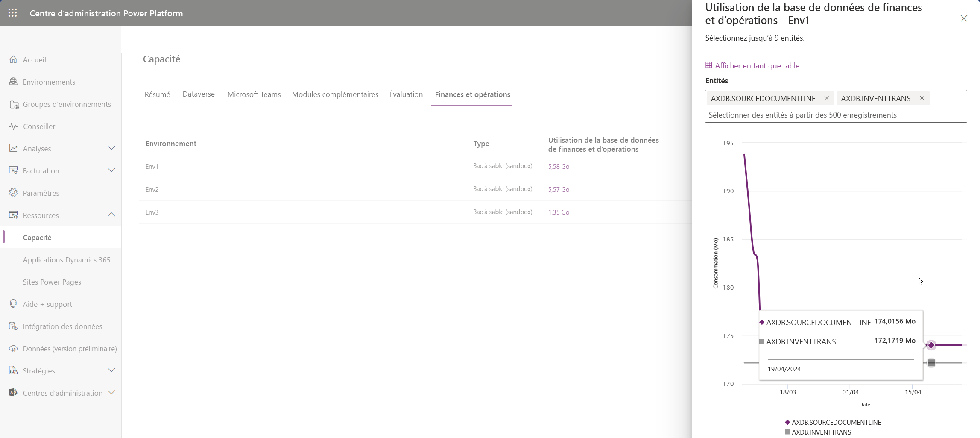This screenshot has height=438, width=980.
Task: Click the Analyses chart icon
Action: coord(13,148)
